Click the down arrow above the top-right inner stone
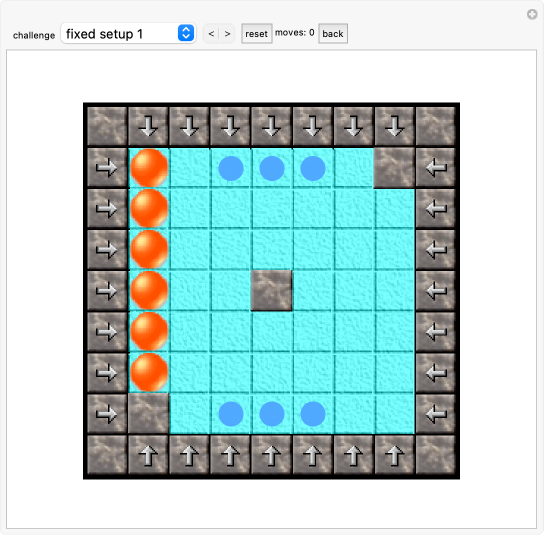The image size is (544, 536). (394, 126)
